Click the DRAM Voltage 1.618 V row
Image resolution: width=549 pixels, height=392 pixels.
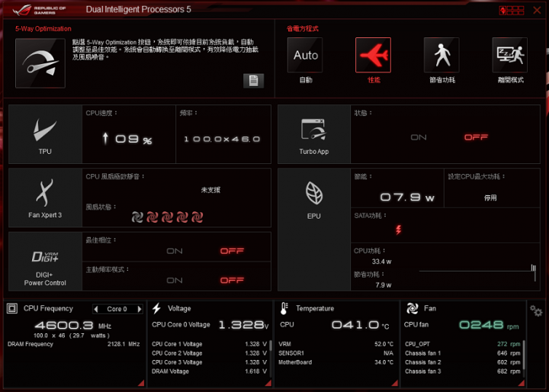pos(210,371)
